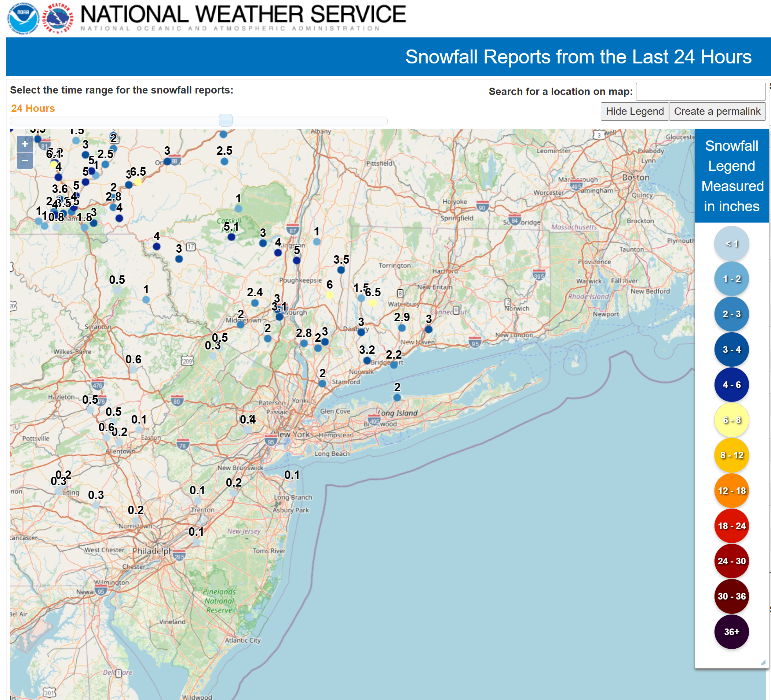Zoom in the map with plus button
Viewport: 771px width, 700px height.
pyautogui.click(x=25, y=144)
